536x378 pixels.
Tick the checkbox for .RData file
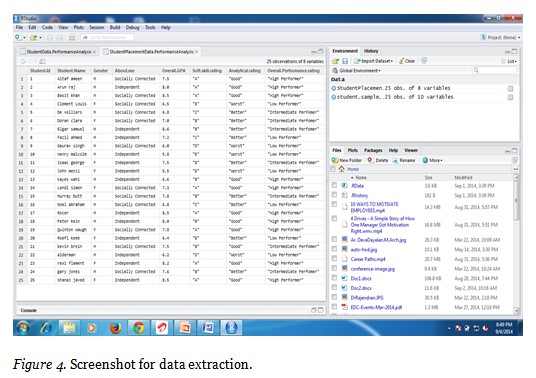coord(334,185)
